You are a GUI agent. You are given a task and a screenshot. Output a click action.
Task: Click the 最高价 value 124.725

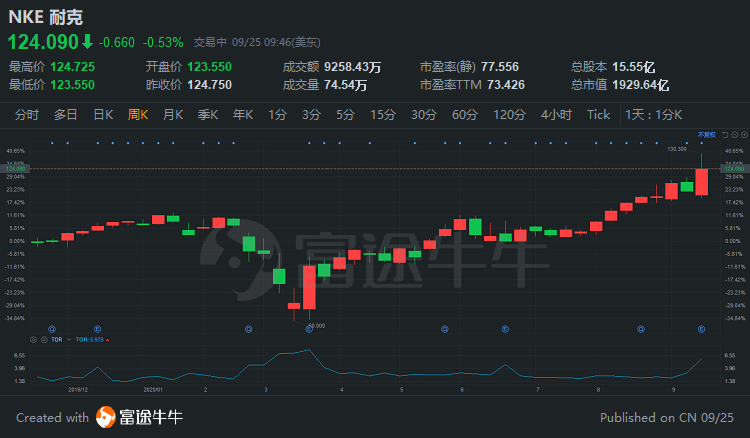(73, 67)
